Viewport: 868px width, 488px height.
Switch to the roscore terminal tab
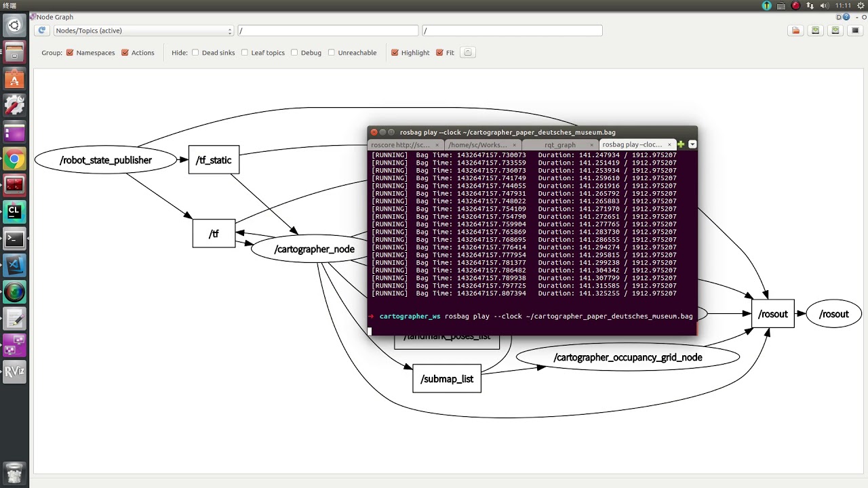[406, 144]
